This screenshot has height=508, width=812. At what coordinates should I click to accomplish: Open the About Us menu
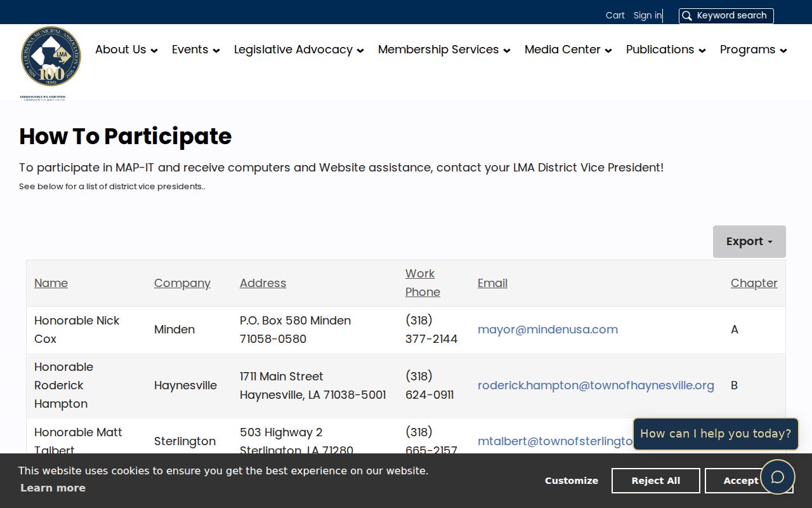tap(126, 50)
